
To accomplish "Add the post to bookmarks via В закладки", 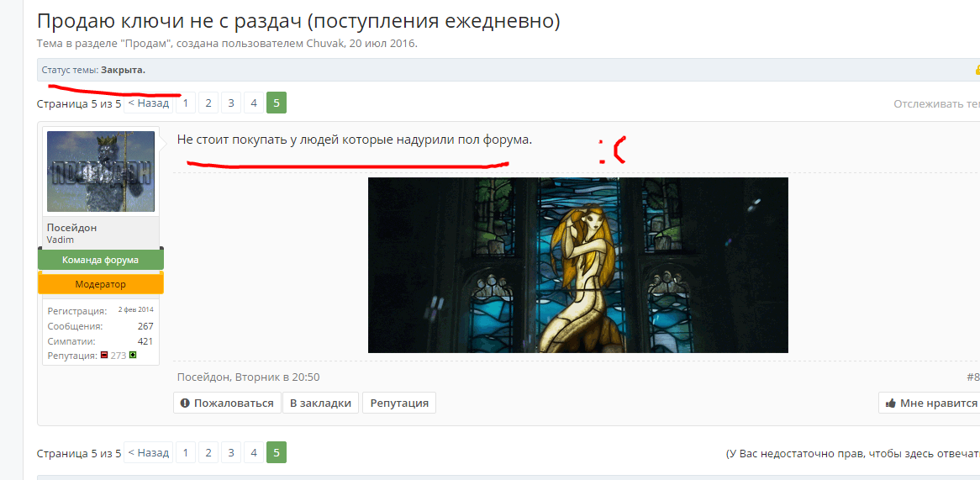I will pos(320,404).
